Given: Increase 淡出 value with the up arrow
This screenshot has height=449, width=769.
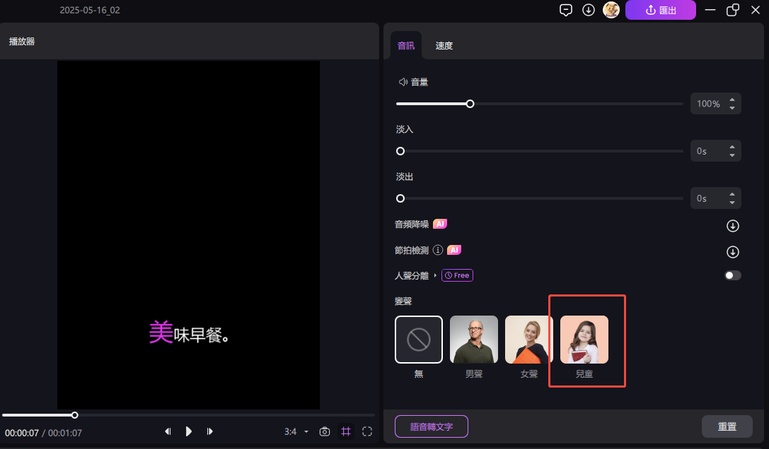Looking at the screenshot, I should click(732, 194).
